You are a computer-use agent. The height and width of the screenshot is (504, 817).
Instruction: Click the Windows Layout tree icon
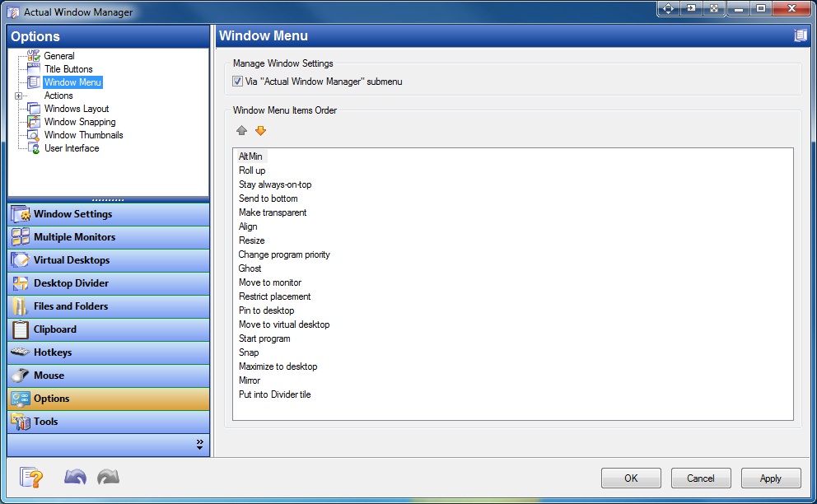34,109
